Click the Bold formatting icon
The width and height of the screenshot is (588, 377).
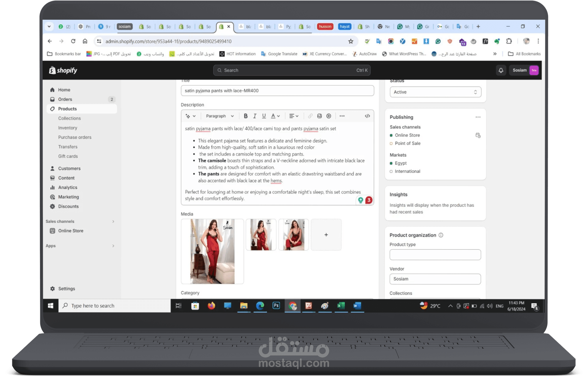point(246,116)
